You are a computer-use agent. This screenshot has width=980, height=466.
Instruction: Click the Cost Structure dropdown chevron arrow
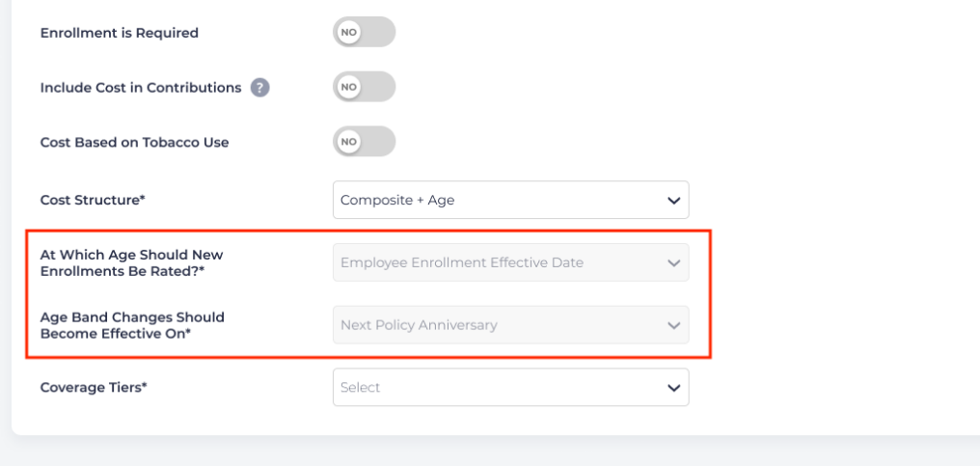673,201
